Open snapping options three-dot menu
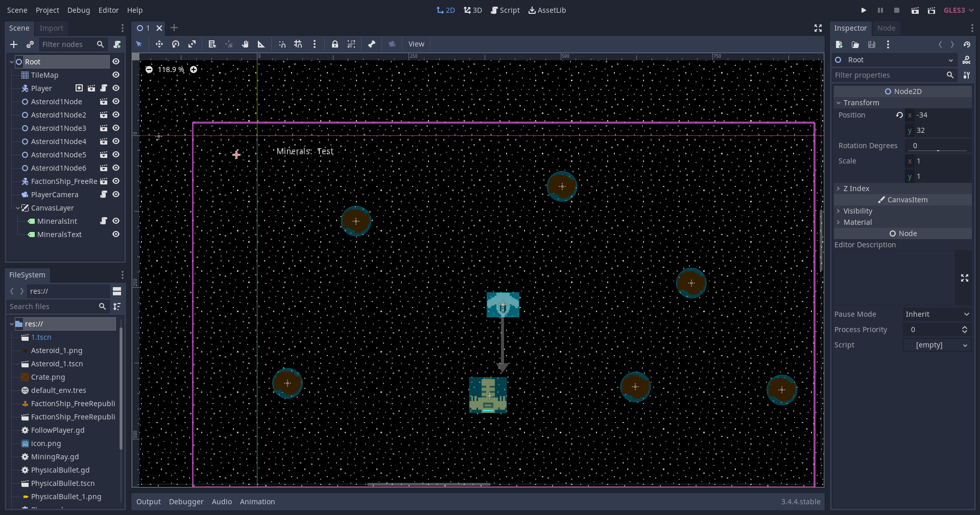This screenshot has width=980, height=515. pos(315,44)
